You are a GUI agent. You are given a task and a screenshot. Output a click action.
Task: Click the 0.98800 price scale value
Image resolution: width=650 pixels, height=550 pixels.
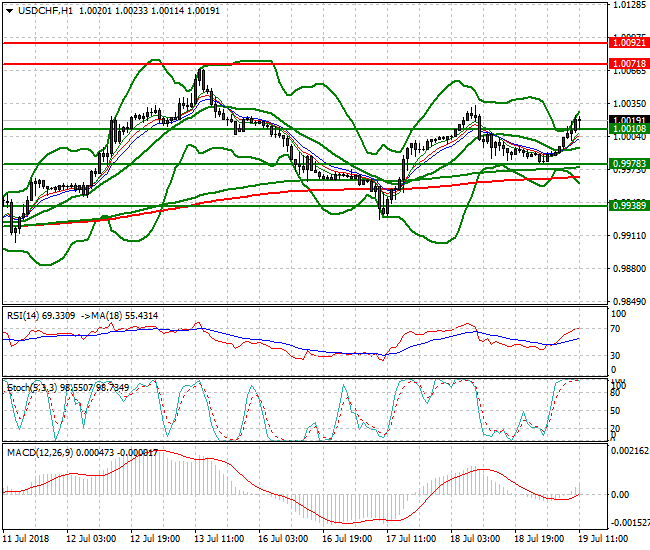pos(629,269)
